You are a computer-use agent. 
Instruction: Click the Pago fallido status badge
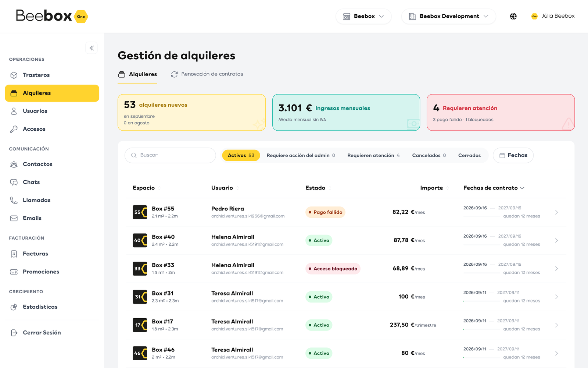tap(325, 212)
